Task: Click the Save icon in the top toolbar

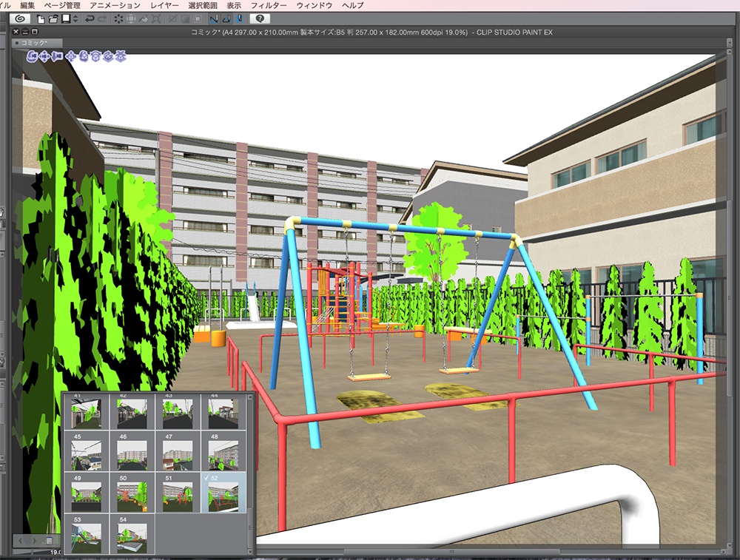Action: (x=66, y=18)
